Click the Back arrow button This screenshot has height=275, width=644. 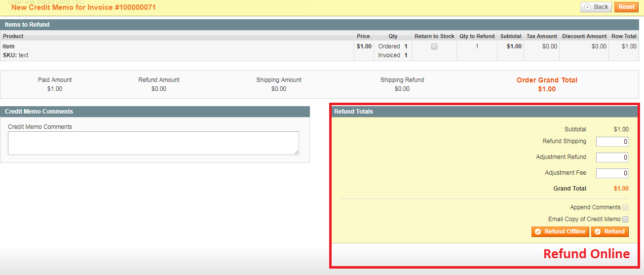click(596, 7)
